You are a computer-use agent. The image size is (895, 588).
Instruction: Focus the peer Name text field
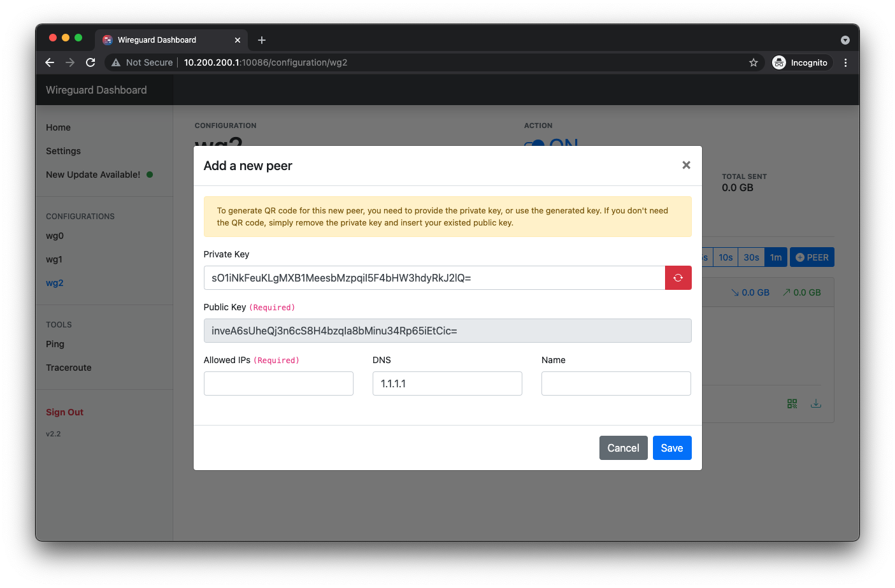[x=615, y=384]
